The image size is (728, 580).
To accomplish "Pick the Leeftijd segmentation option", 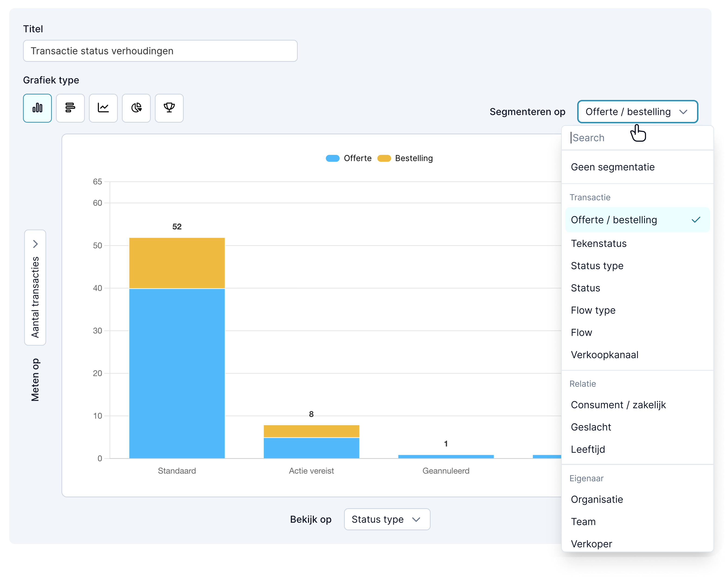I will pos(588,449).
